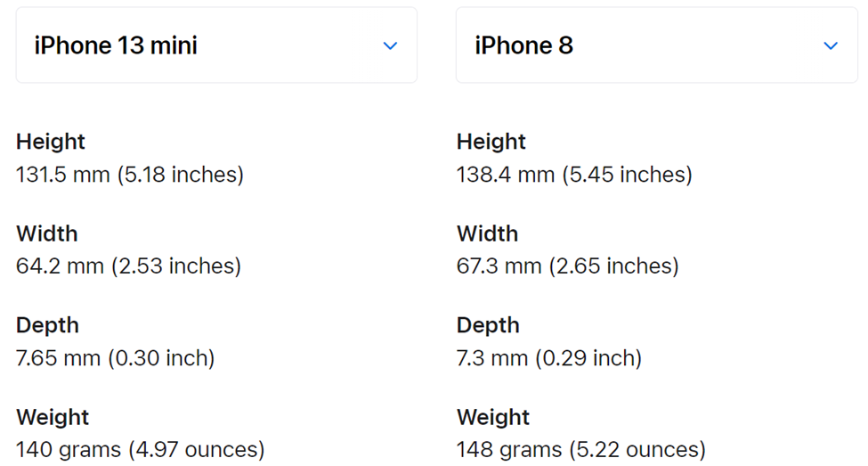Viewport: 868px width, 466px height.
Task: Select the 7.3 mm depth value
Action: [549, 358]
